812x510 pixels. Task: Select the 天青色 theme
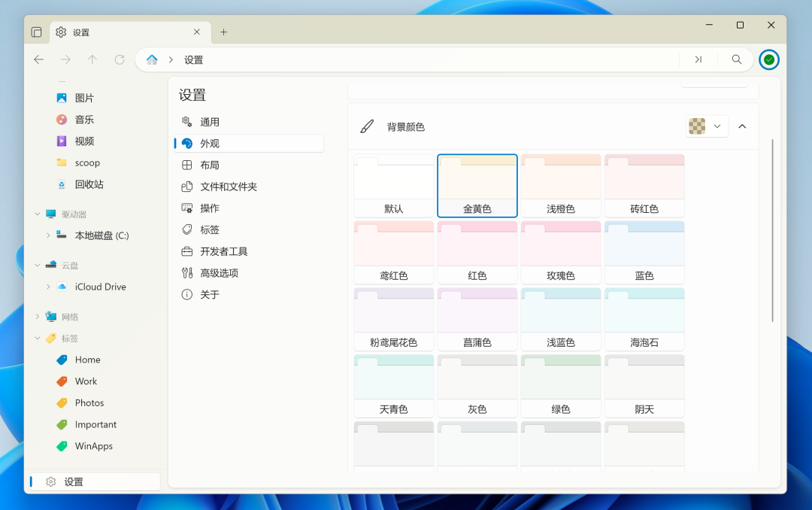(393, 386)
